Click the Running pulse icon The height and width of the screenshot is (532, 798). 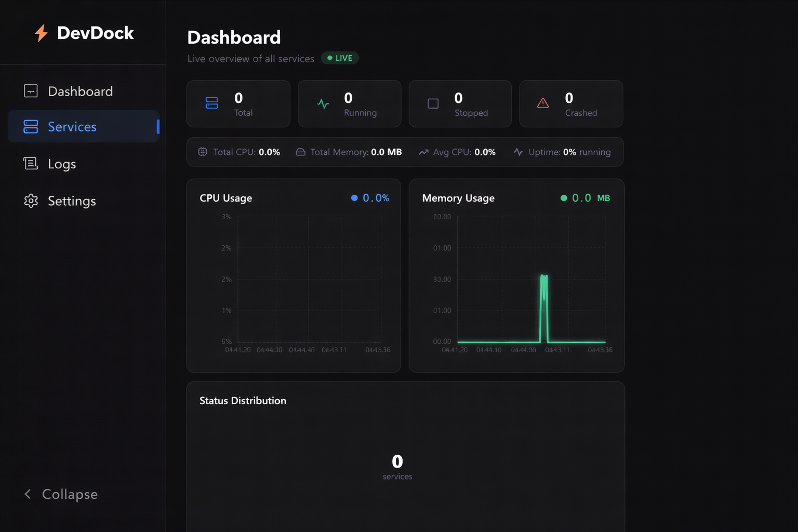click(x=323, y=104)
